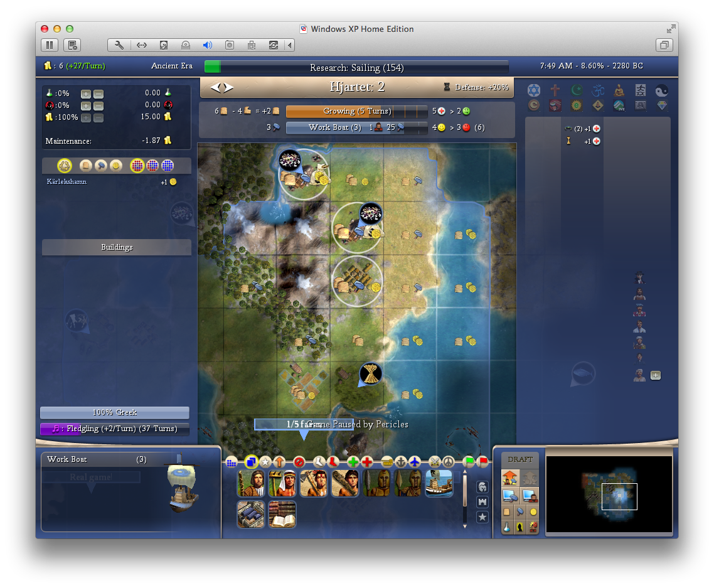Toggle the all-blue dot grid button
The height and width of the screenshot is (588, 714).
(168, 166)
